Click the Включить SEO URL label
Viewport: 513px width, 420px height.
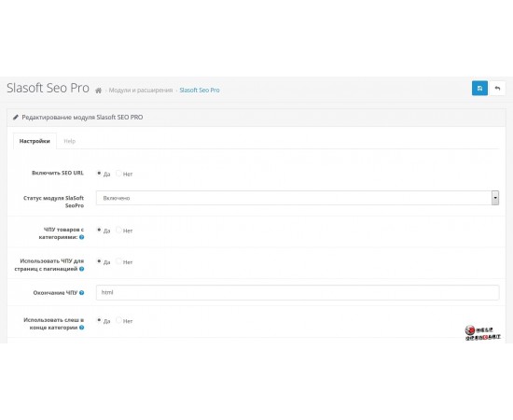point(58,173)
